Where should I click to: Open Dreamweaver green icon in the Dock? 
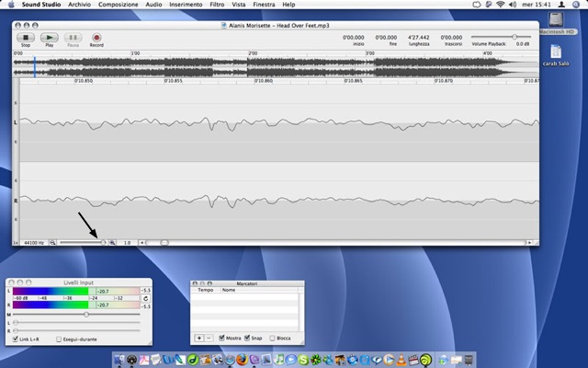click(193, 360)
